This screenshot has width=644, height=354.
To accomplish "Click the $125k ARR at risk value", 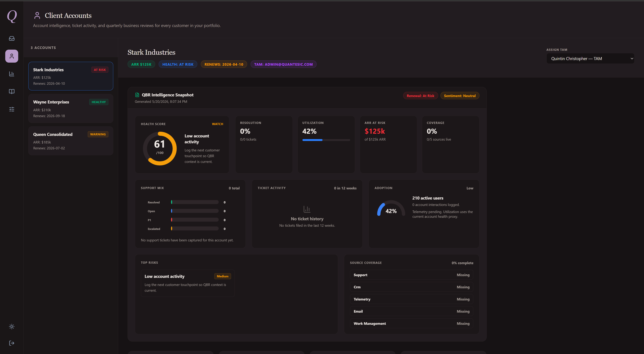I will [x=374, y=131].
